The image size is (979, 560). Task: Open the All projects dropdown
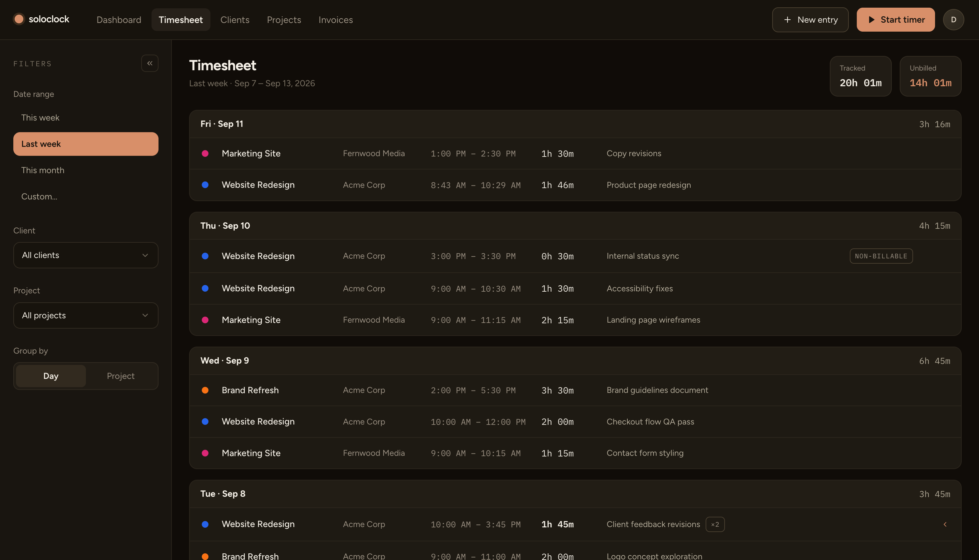coord(86,315)
